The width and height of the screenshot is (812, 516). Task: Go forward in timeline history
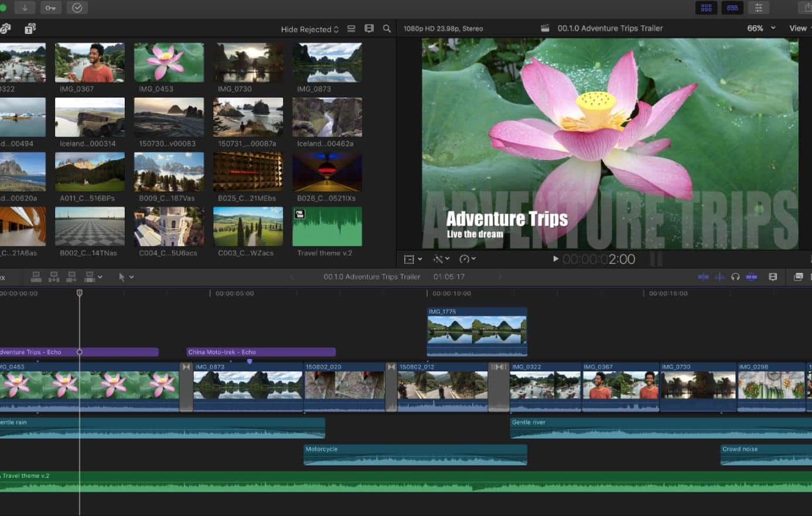click(x=499, y=277)
